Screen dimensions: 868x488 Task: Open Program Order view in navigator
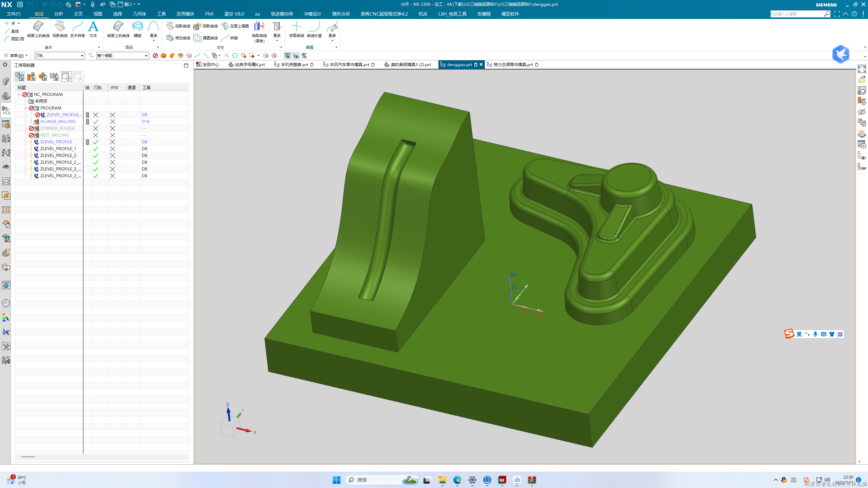pos(20,77)
